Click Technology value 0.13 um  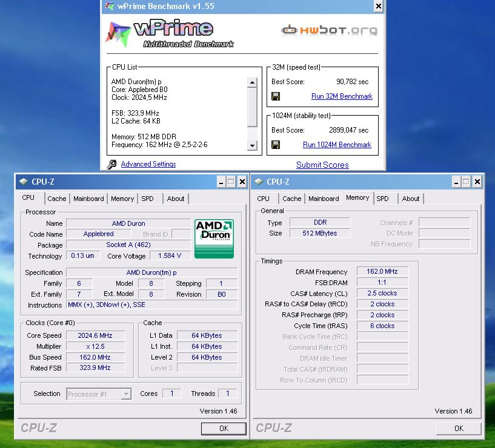[x=83, y=255]
